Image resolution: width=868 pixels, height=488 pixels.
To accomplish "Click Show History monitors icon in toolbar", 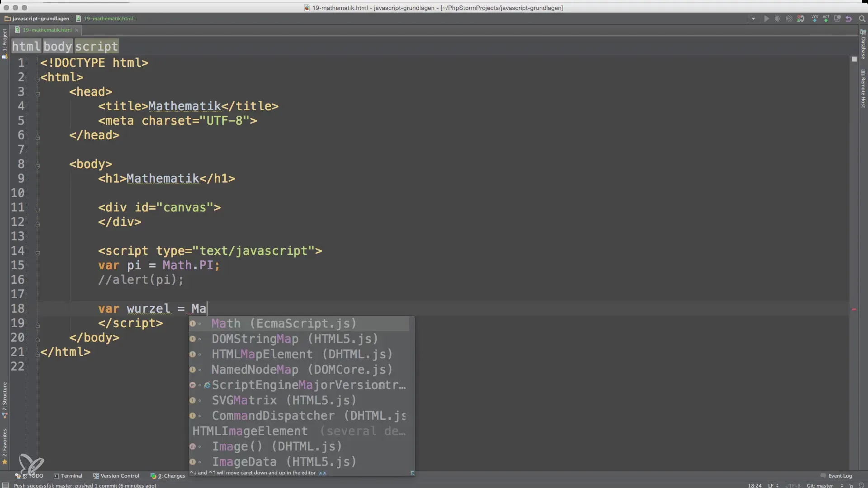I will click(837, 19).
